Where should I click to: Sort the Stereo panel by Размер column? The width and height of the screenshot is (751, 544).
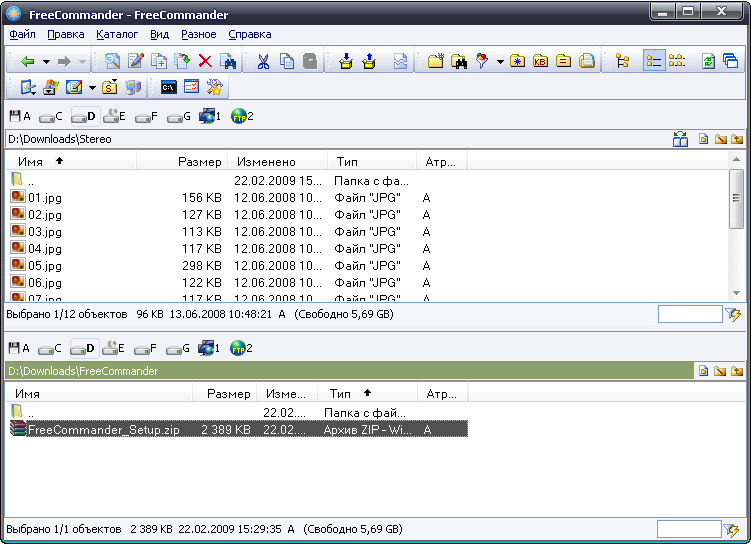182,162
